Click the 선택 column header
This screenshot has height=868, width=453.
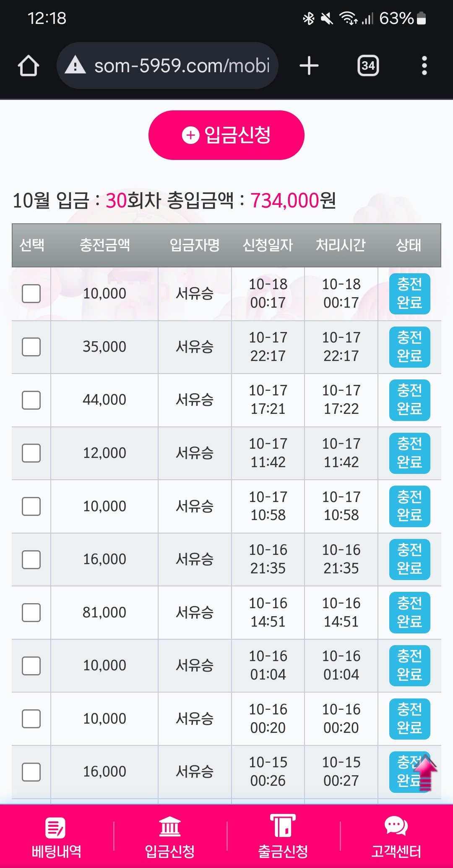point(32,245)
